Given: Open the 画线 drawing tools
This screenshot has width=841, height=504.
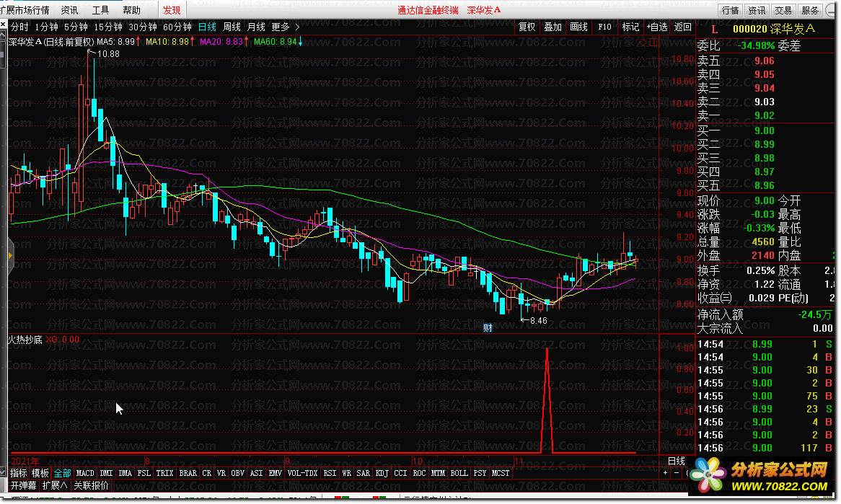Looking at the screenshot, I should (x=578, y=27).
